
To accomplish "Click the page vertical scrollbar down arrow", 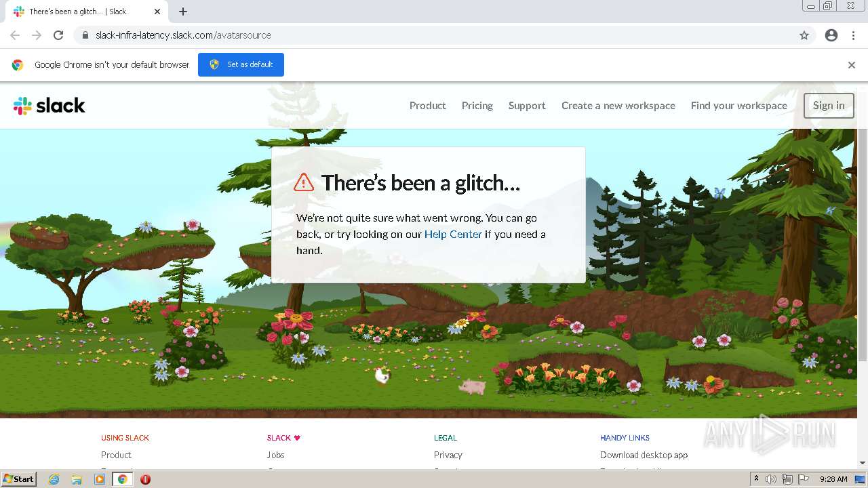I will 863,463.
